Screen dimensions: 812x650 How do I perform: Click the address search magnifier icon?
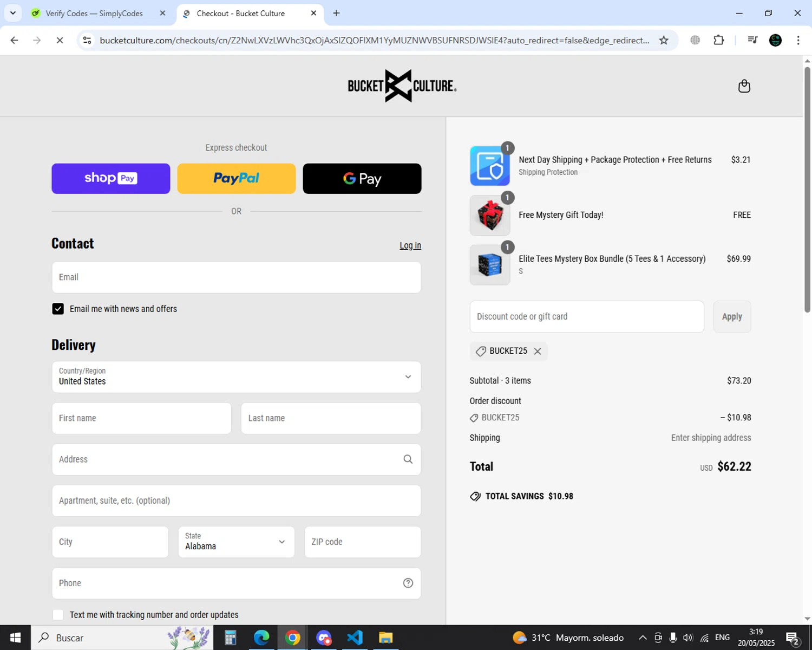408,459
